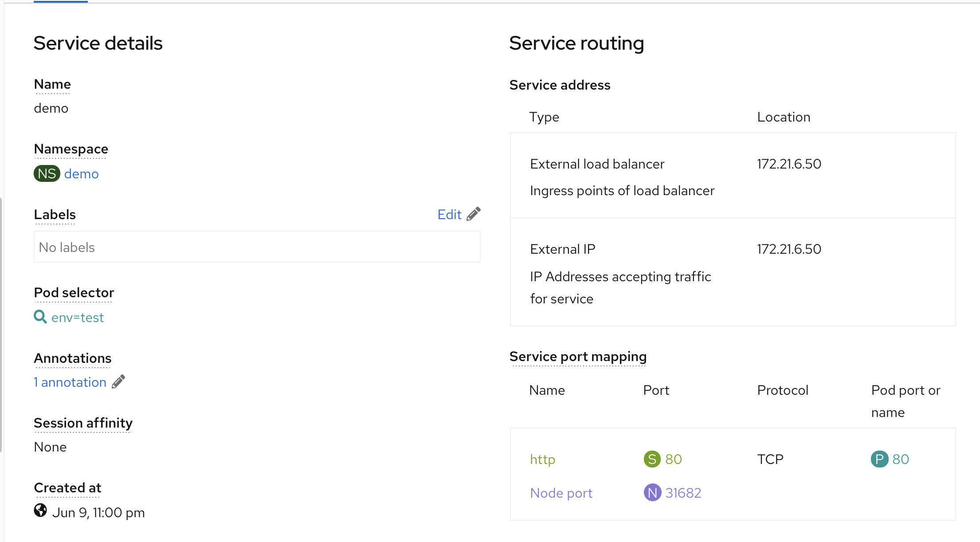Click inside the No labels field
980x542 pixels.
point(257,247)
